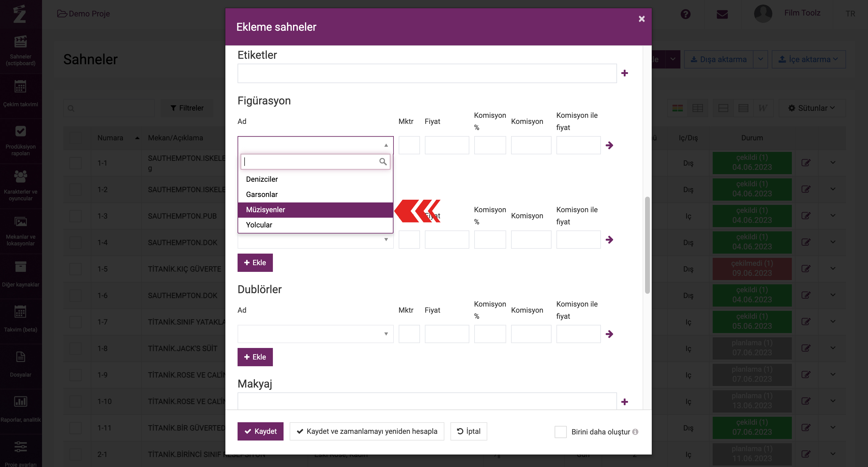
Task: Open the İçe aktarma dropdown
Action: point(808,59)
